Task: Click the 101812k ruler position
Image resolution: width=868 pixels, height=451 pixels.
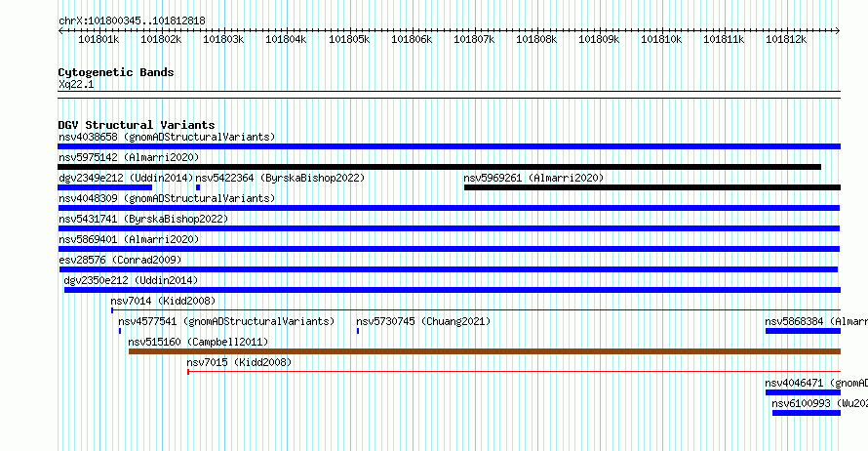Action: [x=786, y=39]
